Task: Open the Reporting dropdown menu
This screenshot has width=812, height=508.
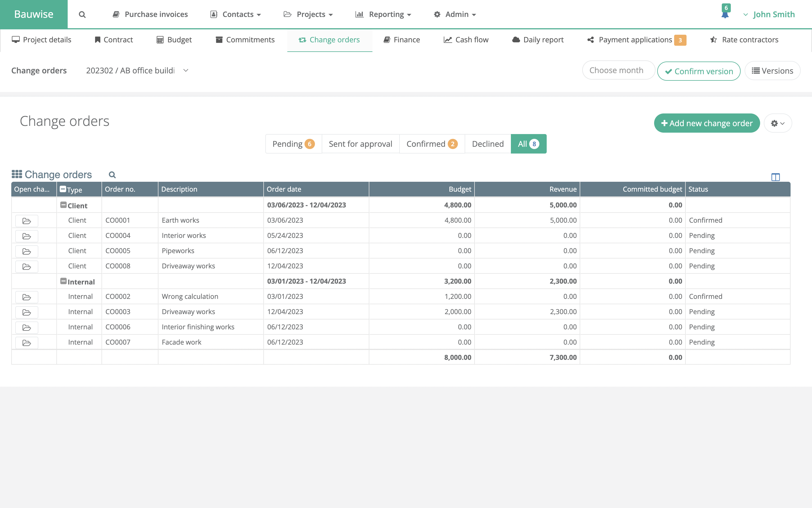Action: pos(383,14)
